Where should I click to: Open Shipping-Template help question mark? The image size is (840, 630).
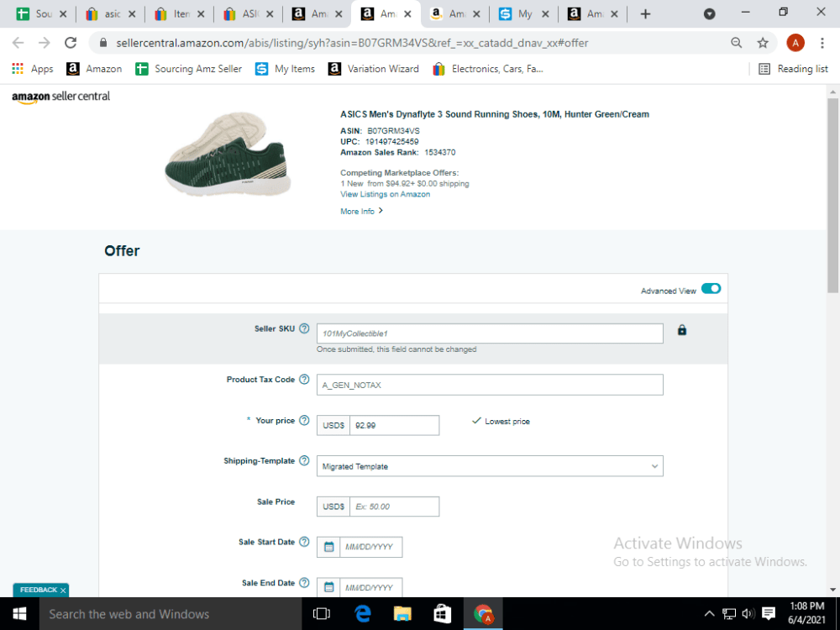click(x=304, y=460)
